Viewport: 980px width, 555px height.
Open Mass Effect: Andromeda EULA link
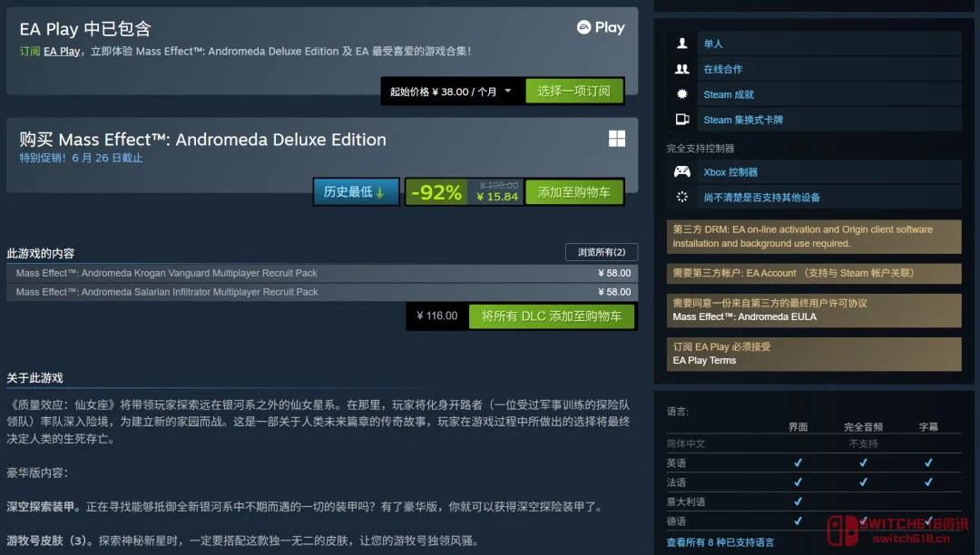(x=744, y=317)
